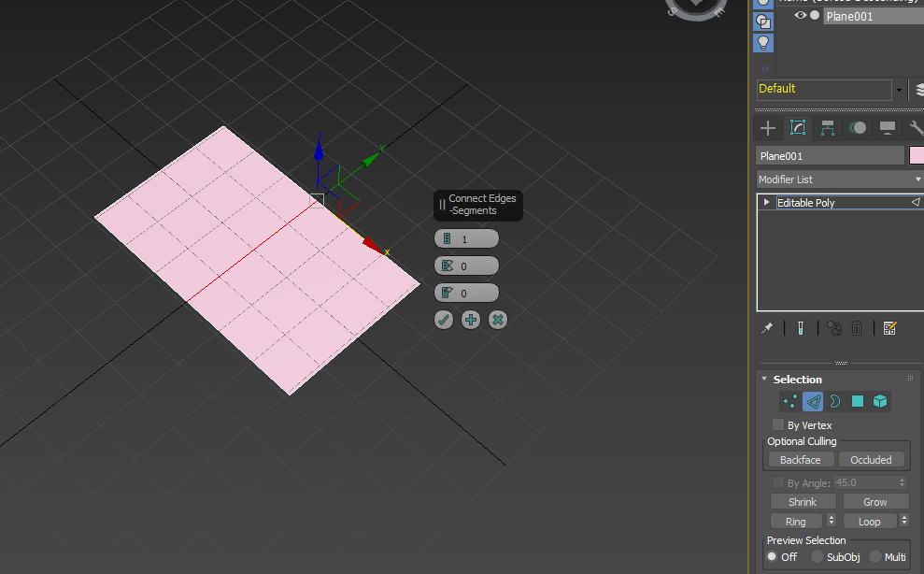Click the Loop spinner arrows
Image resolution: width=924 pixels, height=574 pixels.
point(904,521)
